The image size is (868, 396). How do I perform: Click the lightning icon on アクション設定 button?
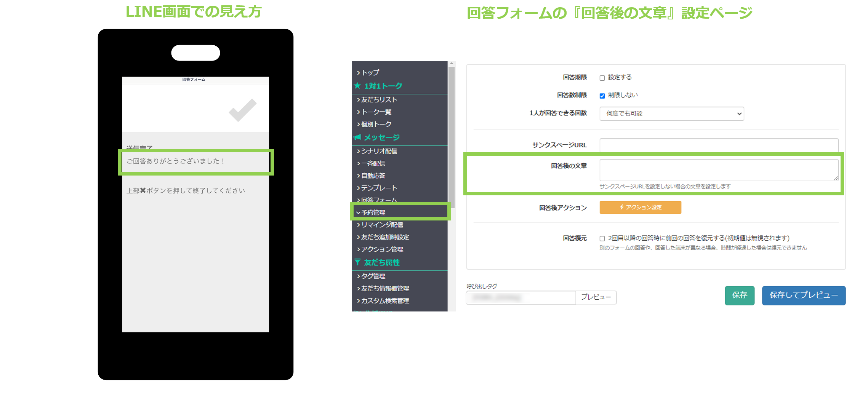coord(621,207)
